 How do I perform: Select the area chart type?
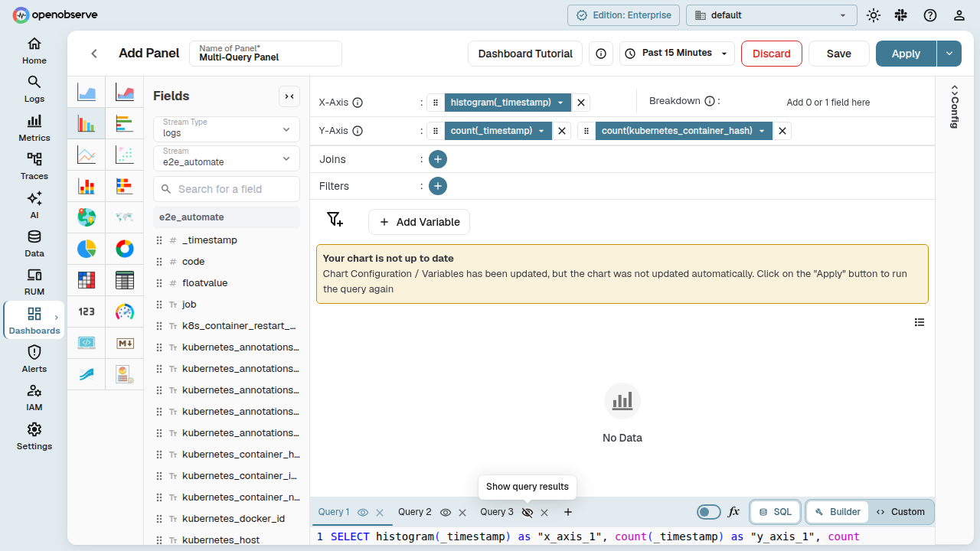click(87, 93)
